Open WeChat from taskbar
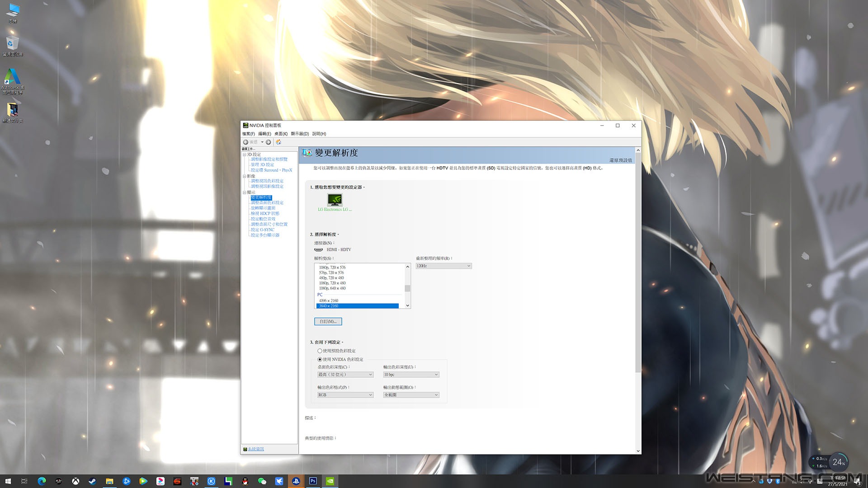Image resolution: width=868 pixels, height=488 pixels. [262, 481]
